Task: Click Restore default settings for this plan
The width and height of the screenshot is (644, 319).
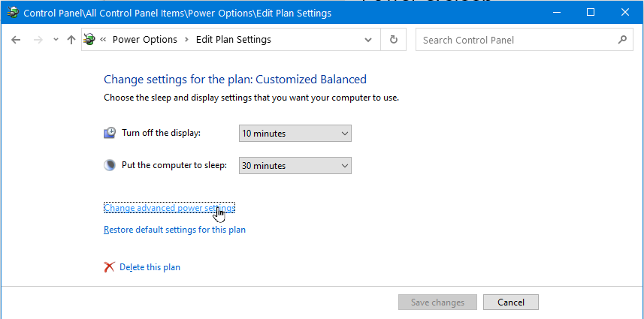Action: pyautogui.click(x=174, y=230)
